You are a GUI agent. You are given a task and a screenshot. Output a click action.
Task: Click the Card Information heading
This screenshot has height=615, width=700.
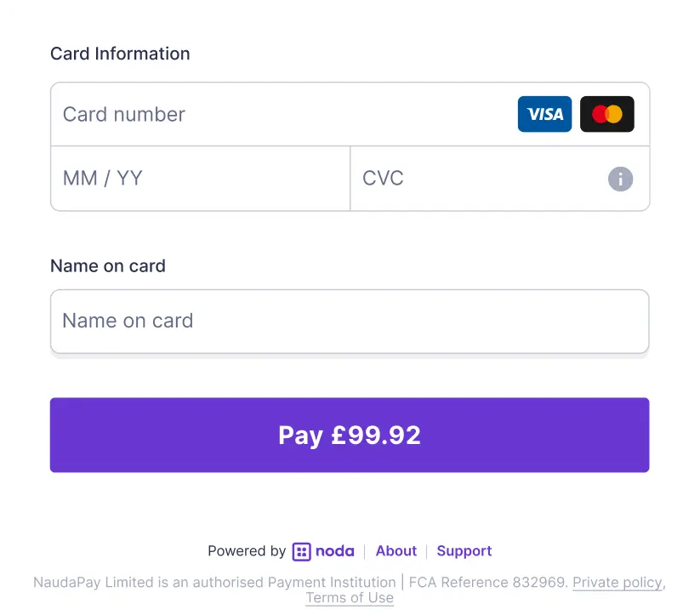point(120,54)
